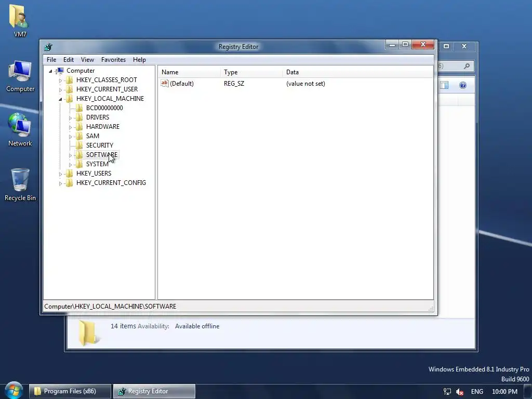Screen dimensions: 532x399
Task: Click the muted volume tray icon
Action: (460, 392)
